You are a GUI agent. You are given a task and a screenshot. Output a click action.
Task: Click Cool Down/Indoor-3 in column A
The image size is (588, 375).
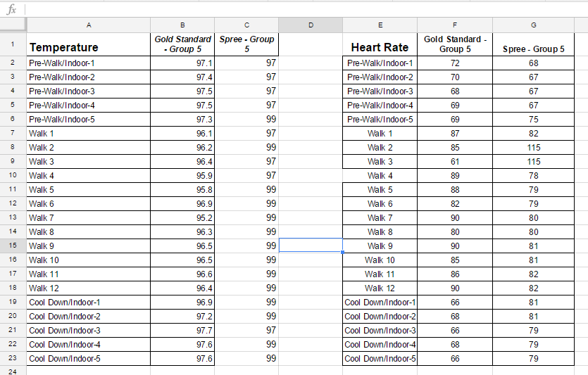(x=88, y=330)
